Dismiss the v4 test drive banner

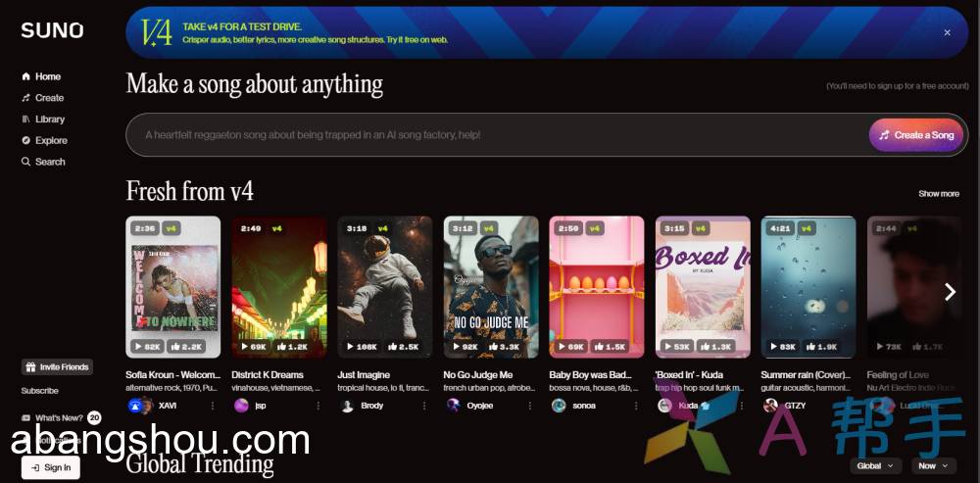click(x=947, y=32)
